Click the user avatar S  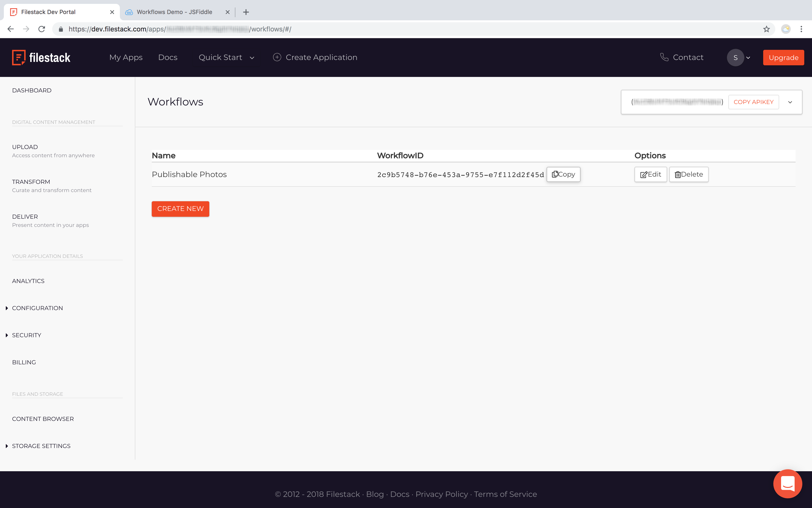point(735,58)
